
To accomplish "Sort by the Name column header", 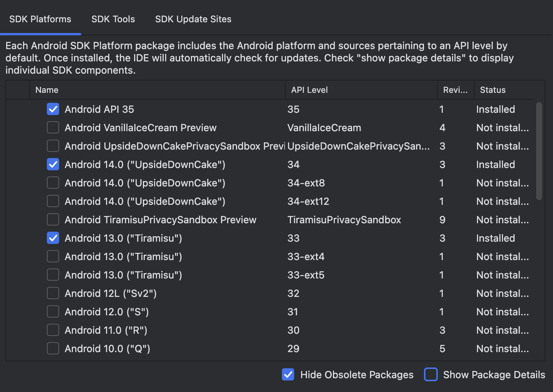I will 157,90.
